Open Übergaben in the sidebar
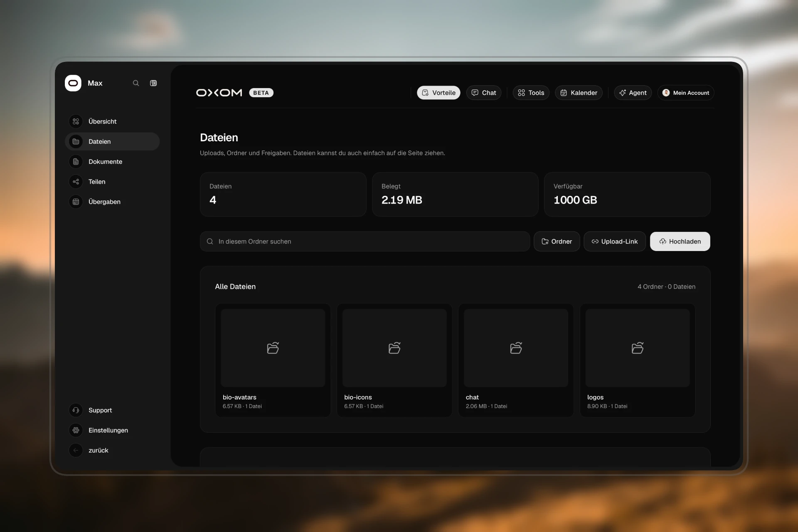The height and width of the screenshot is (532, 798). click(x=112, y=202)
